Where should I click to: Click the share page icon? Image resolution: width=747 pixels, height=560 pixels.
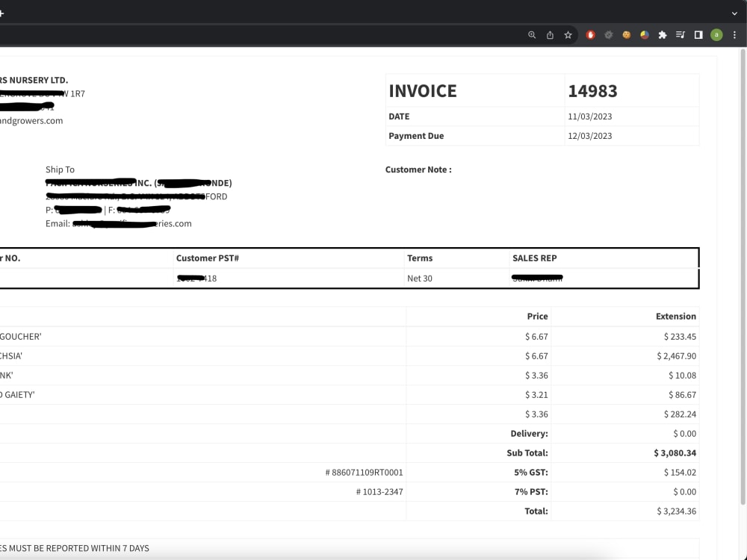pyautogui.click(x=550, y=35)
